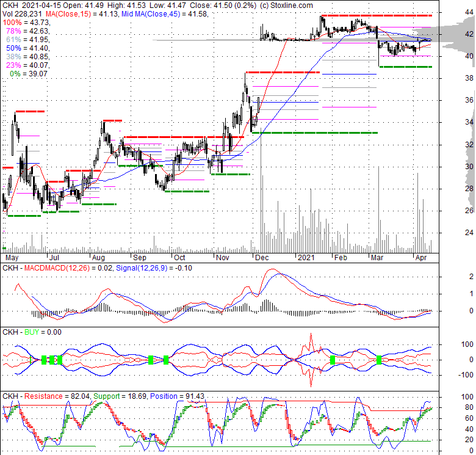Click the 'Signal(12,26,9) = -0.10' label
476x455 pixels.
[154, 268]
